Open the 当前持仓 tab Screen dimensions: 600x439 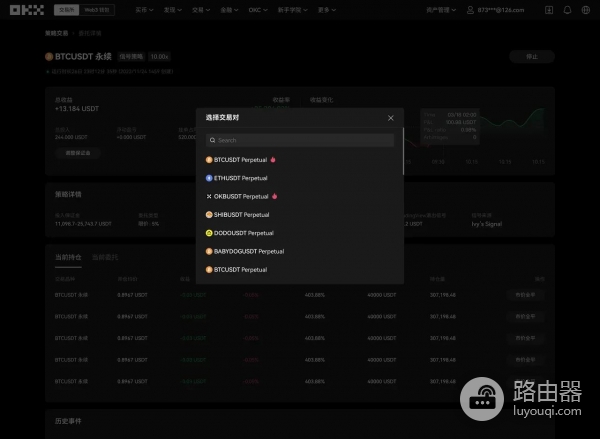[x=68, y=257]
